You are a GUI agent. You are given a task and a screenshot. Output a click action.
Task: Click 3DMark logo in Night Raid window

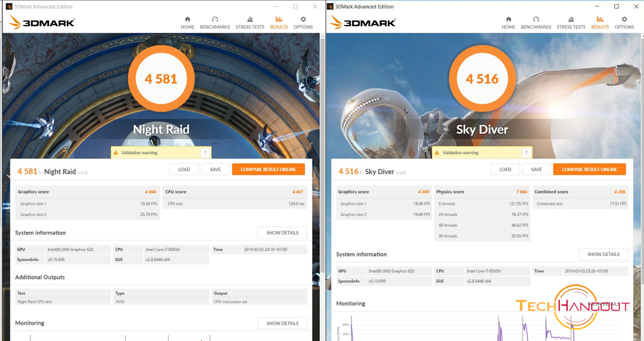(x=41, y=22)
